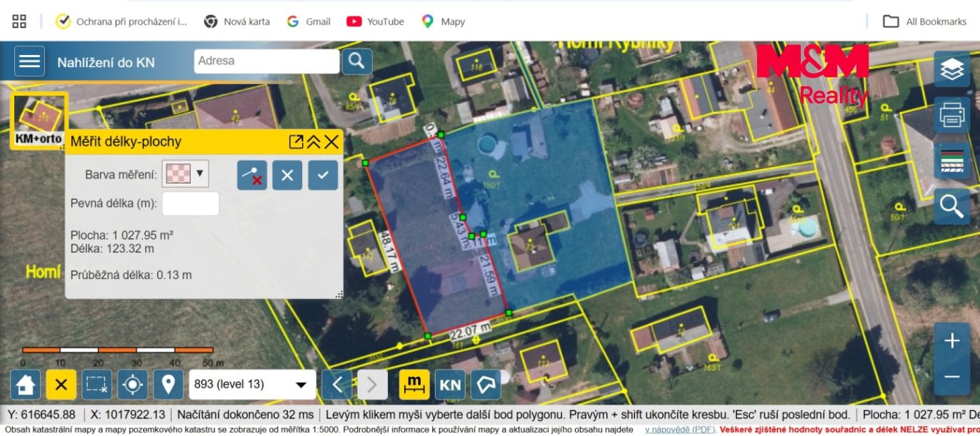The image size is (980, 436).
Task: Toggle the KN cadastre info tool
Action: (450, 385)
